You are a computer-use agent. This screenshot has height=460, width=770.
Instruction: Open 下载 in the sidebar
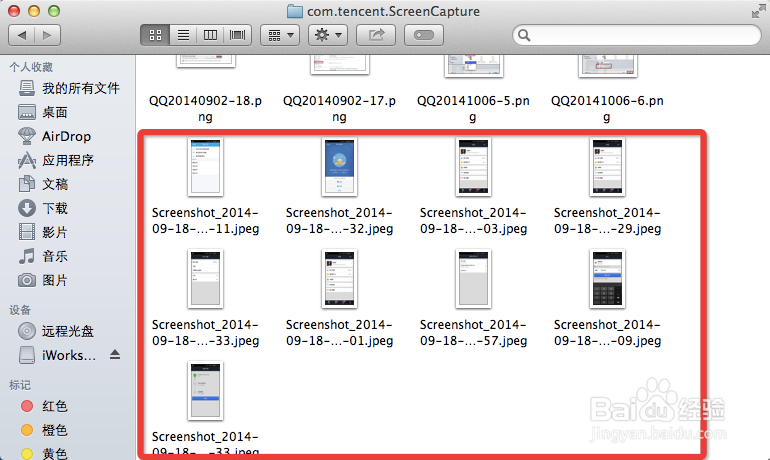click(x=43, y=209)
